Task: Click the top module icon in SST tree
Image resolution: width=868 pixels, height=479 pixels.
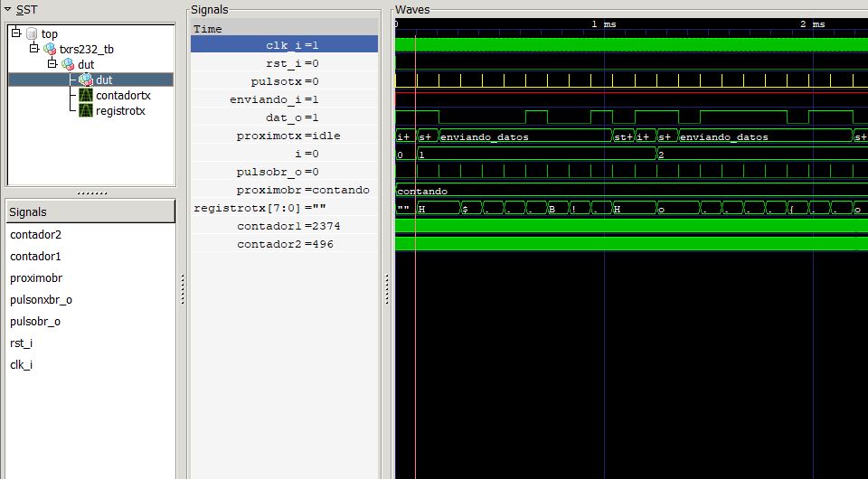Action: [x=33, y=33]
